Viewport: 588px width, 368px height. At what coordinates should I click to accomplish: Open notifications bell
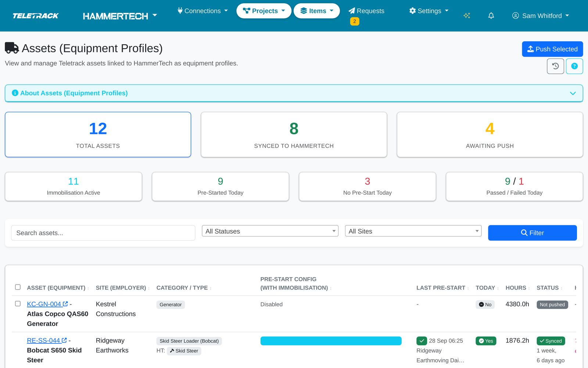coord(491,16)
